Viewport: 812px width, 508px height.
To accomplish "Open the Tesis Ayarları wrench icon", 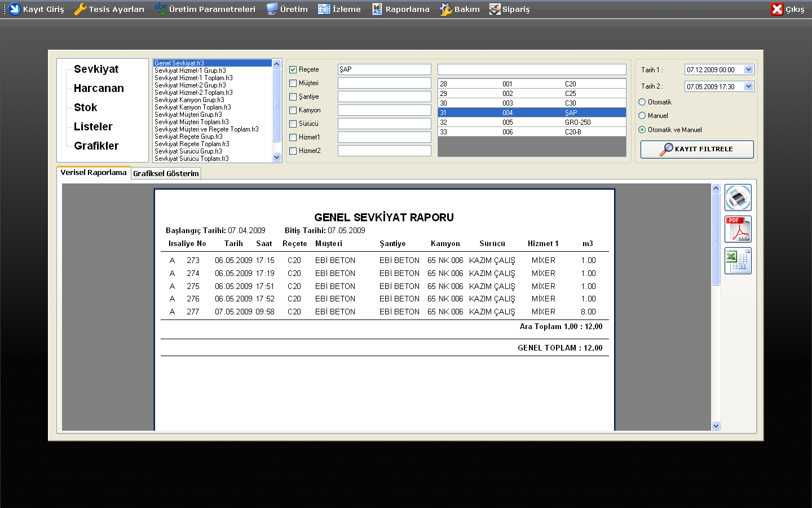I will (x=81, y=9).
